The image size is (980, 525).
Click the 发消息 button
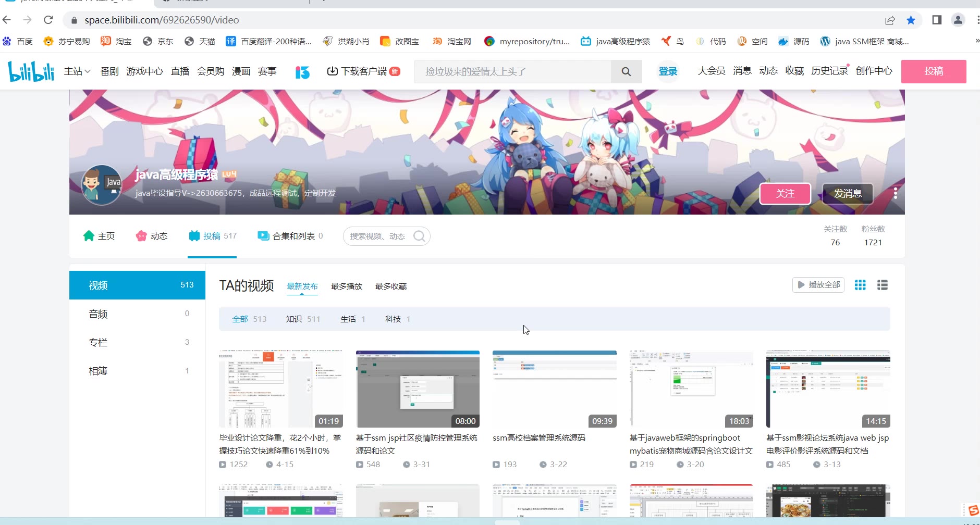(x=848, y=193)
